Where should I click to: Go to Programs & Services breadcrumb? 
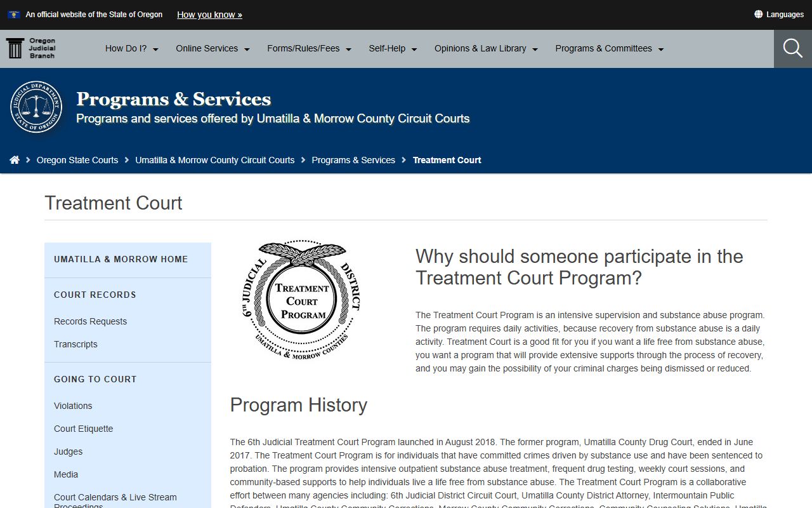(353, 160)
